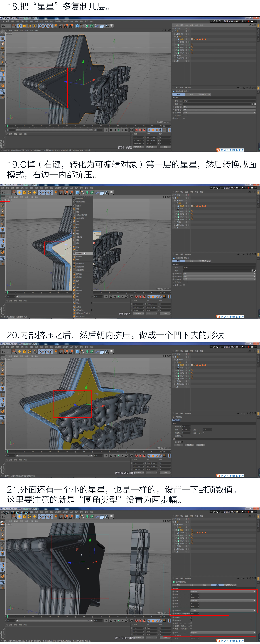Switch to 对象 tab in 拉伸对象 attributes

pyautogui.click(x=204, y=585)
